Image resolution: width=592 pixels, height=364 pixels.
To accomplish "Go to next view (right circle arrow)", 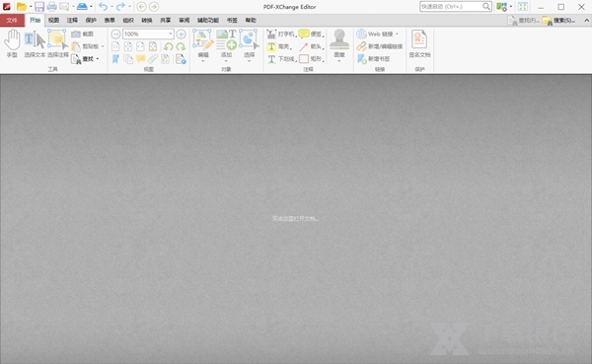I will click(154, 7).
